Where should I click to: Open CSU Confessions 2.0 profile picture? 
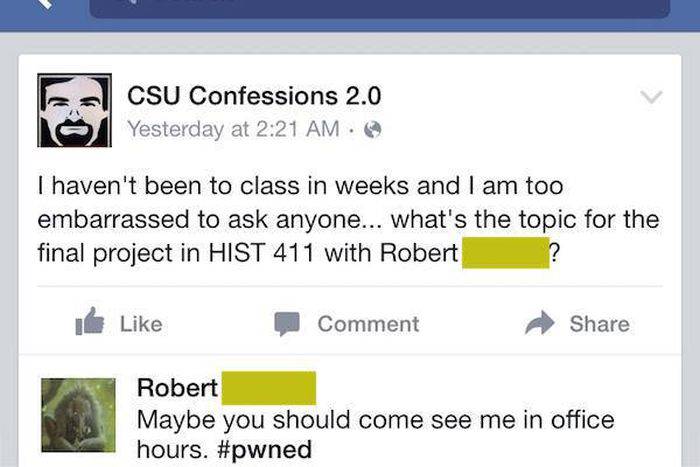coord(74,110)
